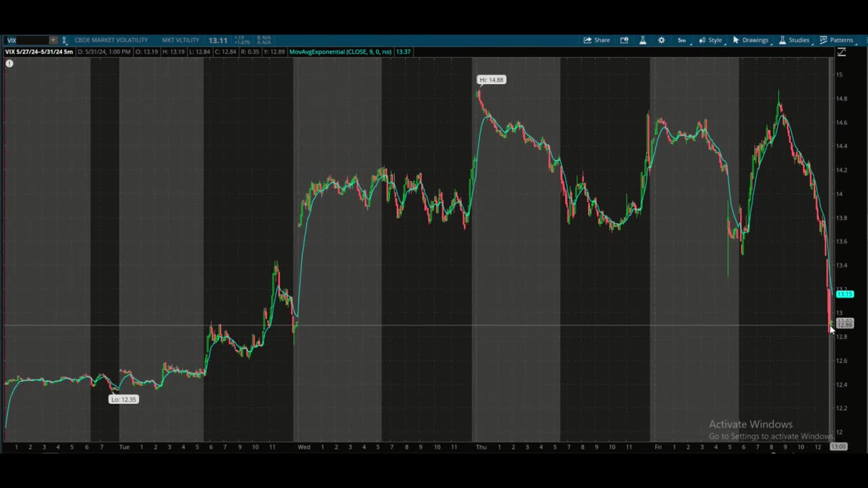The image size is (868, 488).
Task: Click the last price 13.11 value
Action: tap(218, 41)
